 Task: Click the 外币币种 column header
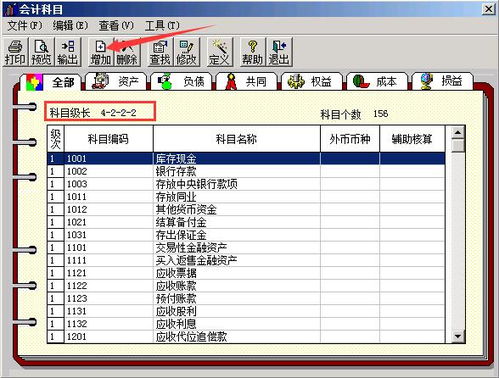click(350, 139)
